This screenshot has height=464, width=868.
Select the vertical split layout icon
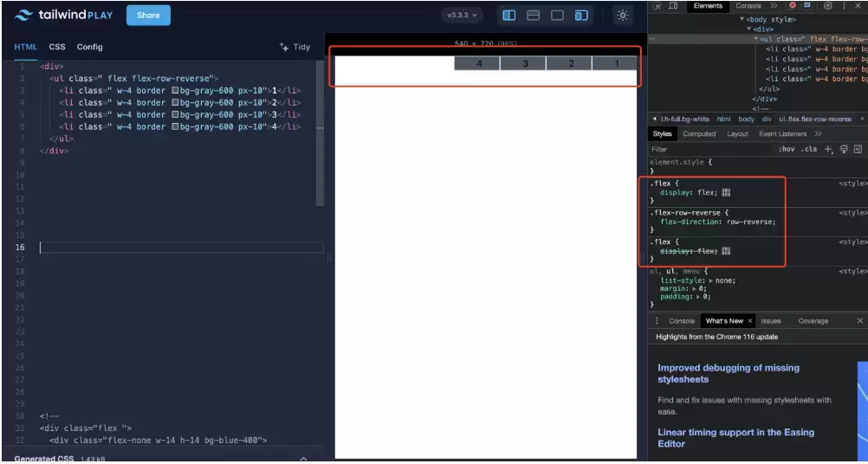point(509,16)
